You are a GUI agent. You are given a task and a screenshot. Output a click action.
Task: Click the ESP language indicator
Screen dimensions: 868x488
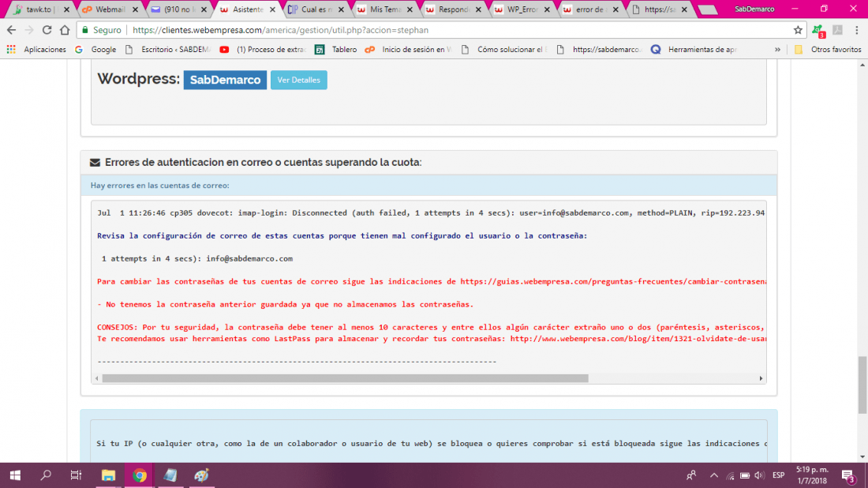click(x=778, y=475)
